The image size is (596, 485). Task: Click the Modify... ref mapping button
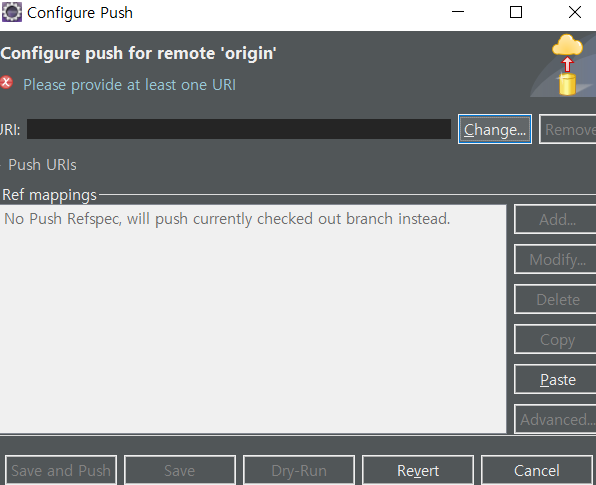555,260
